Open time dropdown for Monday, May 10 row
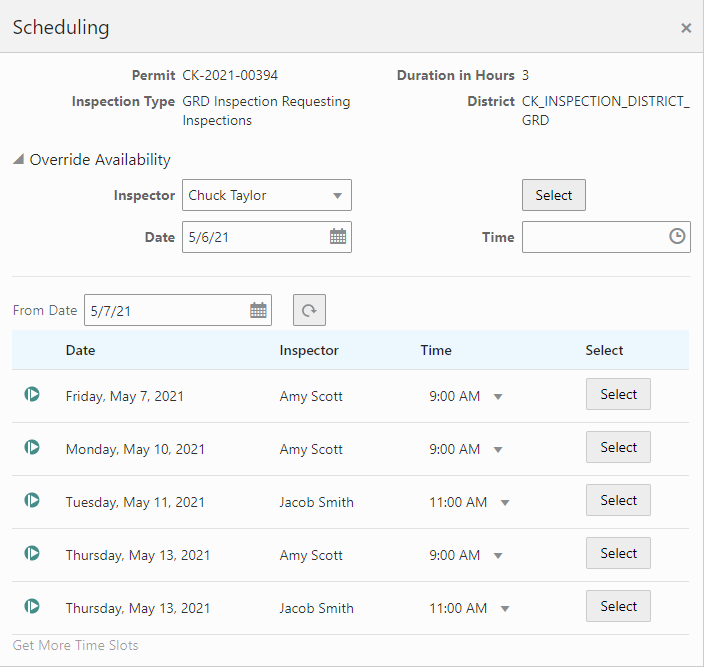This screenshot has height=667, width=704. point(497,450)
